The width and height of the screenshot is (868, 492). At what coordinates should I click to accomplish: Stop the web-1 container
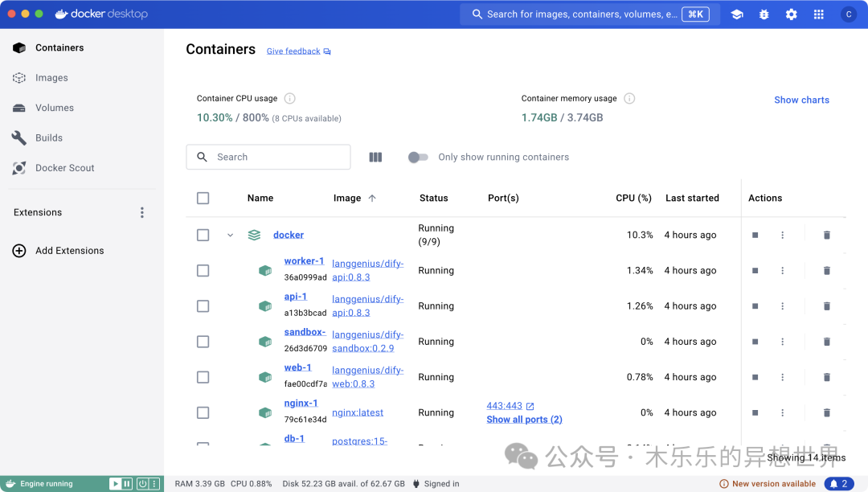[x=755, y=377]
